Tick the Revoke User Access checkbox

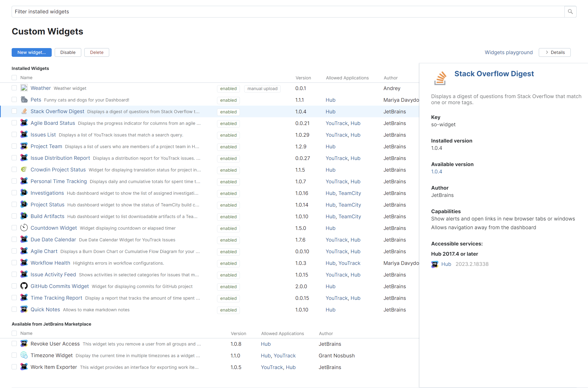(x=14, y=344)
